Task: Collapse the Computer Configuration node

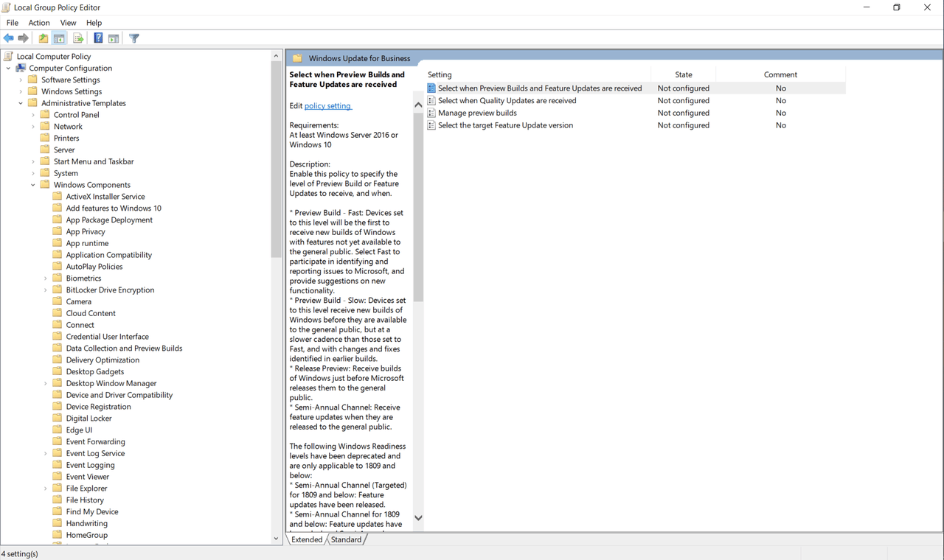Action: pyautogui.click(x=8, y=68)
